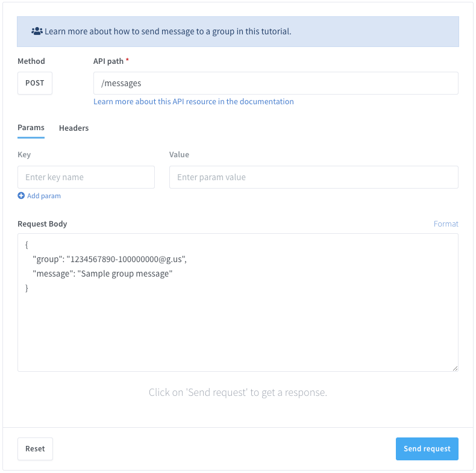The width and height of the screenshot is (476, 473).
Task: Switch to the Params tab
Action: point(31,128)
